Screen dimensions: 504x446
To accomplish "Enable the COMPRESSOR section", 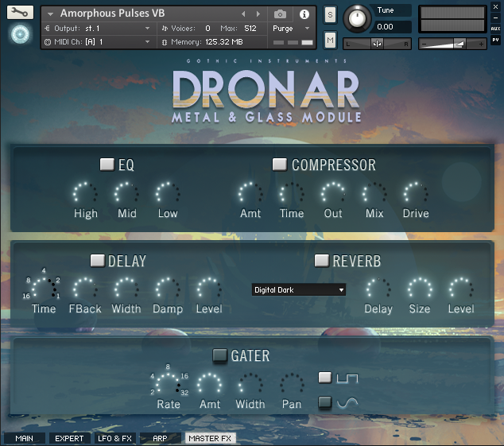I will (x=280, y=165).
